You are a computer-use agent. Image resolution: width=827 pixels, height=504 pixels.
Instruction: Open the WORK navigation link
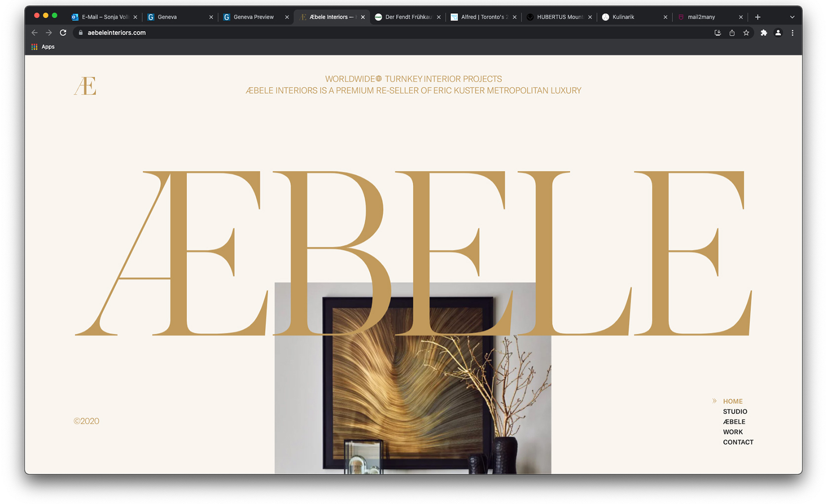(x=733, y=432)
